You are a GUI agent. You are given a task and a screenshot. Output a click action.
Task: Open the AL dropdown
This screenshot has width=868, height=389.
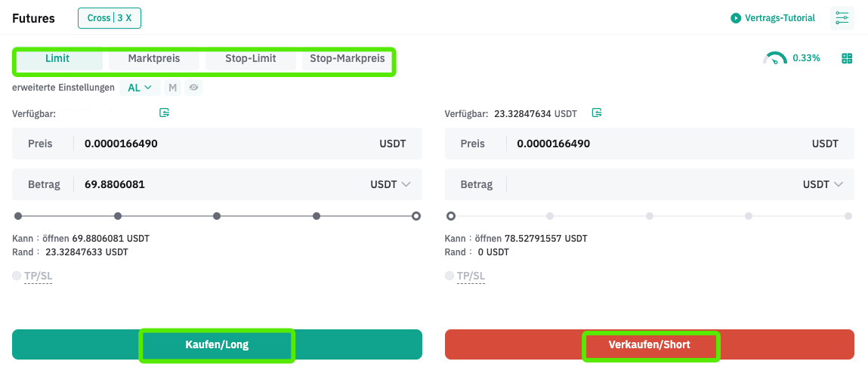(140, 88)
